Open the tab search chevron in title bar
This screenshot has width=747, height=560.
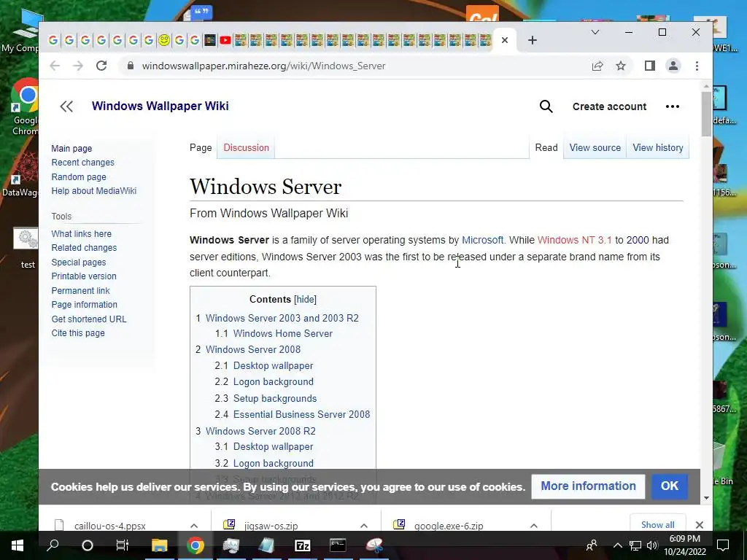coord(595,32)
